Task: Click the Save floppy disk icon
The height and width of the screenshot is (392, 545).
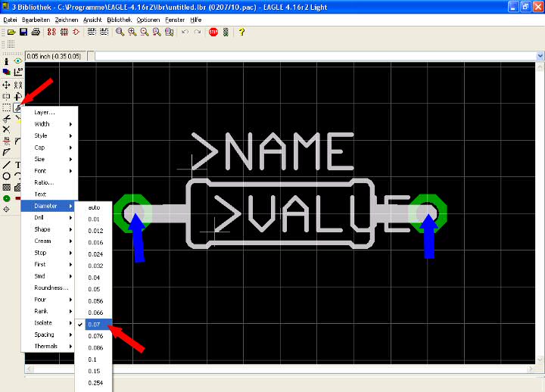Action: click(23, 32)
